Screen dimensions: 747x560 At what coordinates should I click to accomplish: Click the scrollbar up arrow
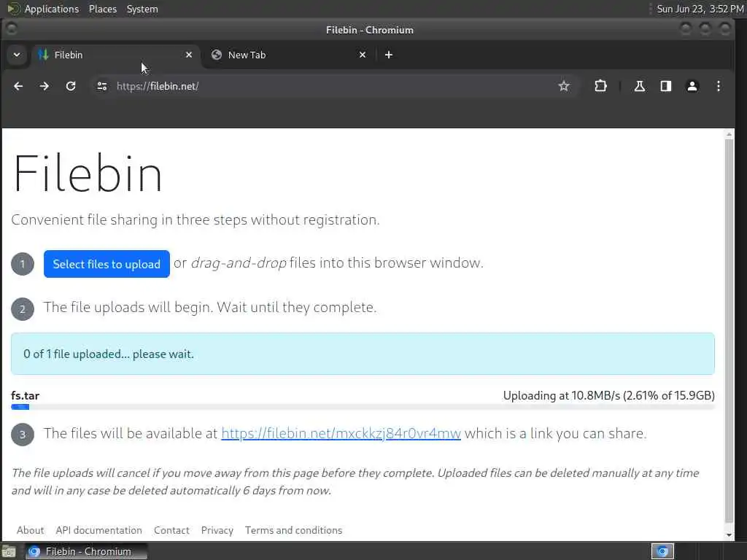729,135
